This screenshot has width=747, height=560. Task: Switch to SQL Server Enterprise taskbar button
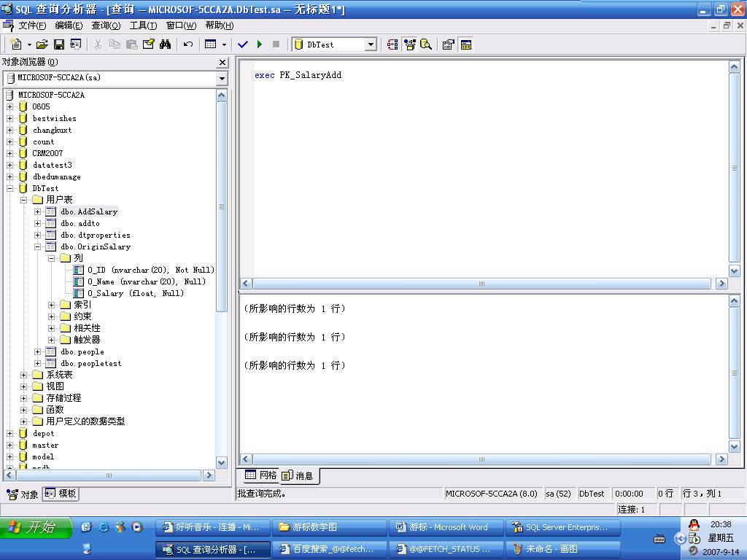[562, 528]
